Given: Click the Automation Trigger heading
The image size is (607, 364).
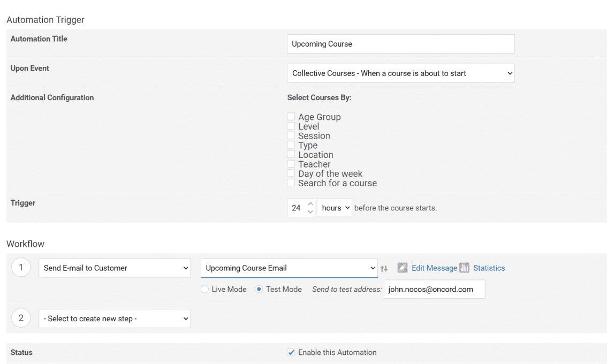Looking at the screenshot, I should (45, 20).
